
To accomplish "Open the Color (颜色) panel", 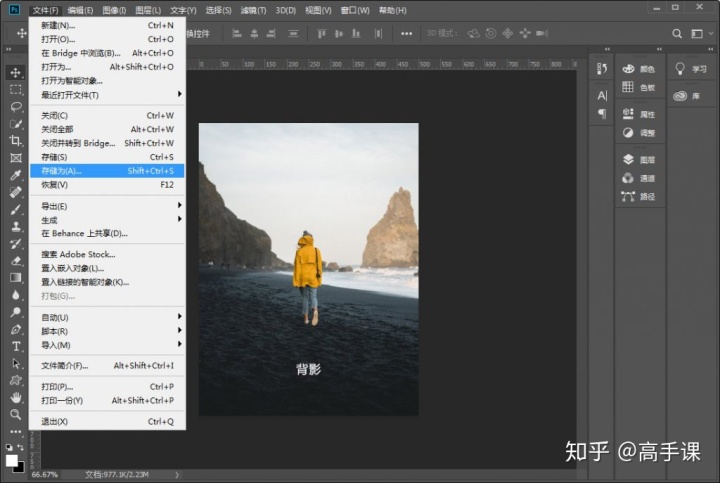I will (639, 69).
